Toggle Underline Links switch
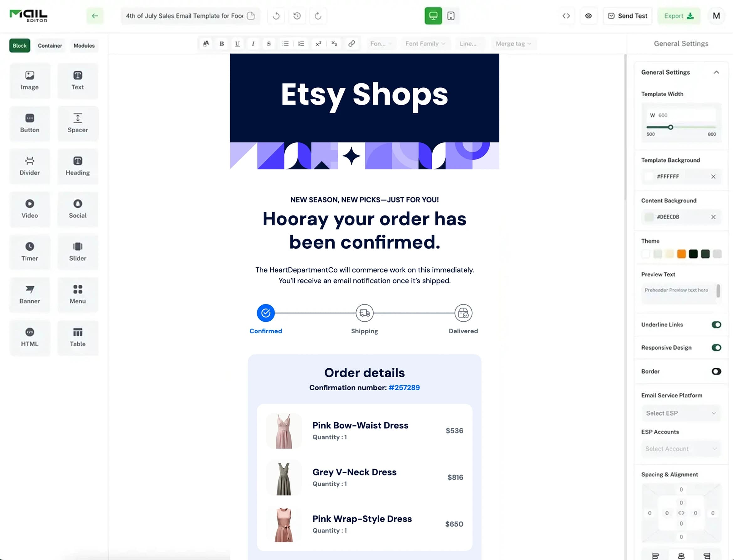This screenshot has width=734, height=560. point(716,325)
